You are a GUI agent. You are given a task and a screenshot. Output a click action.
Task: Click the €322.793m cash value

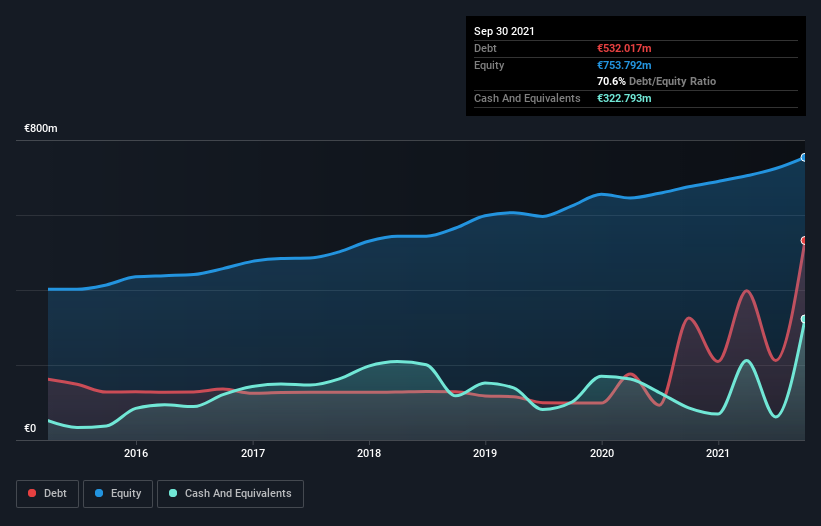(624, 98)
